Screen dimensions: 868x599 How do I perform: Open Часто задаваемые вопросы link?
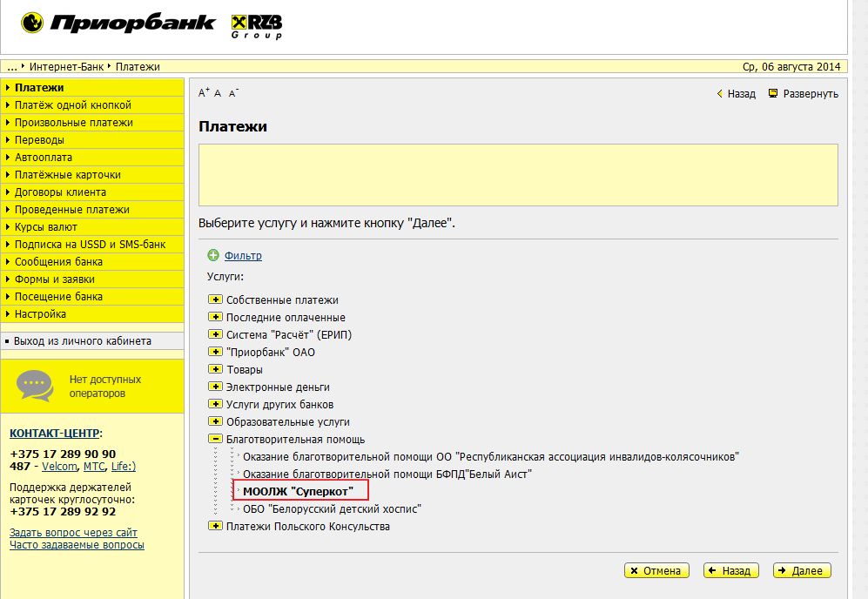pyautogui.click(x=77, y=545)
